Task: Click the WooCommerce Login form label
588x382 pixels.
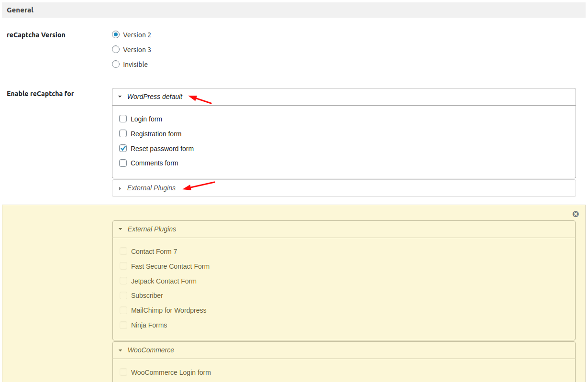Action: [171, 372]
